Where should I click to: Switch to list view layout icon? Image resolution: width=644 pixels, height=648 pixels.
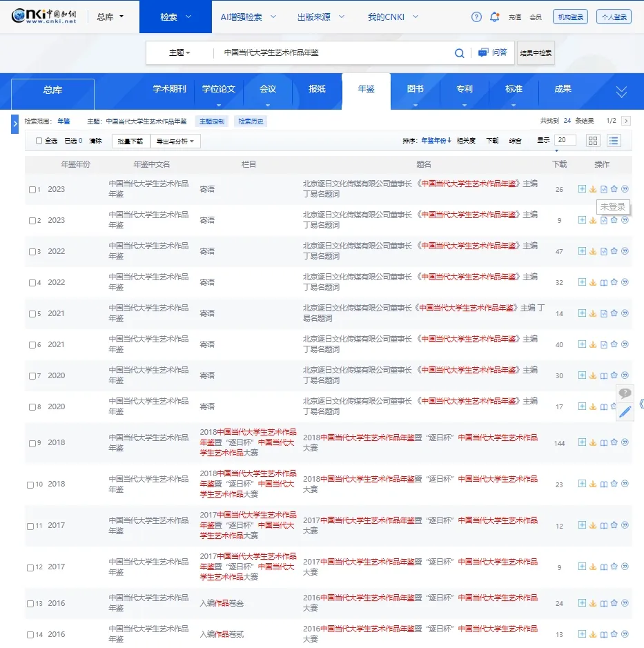614,141
